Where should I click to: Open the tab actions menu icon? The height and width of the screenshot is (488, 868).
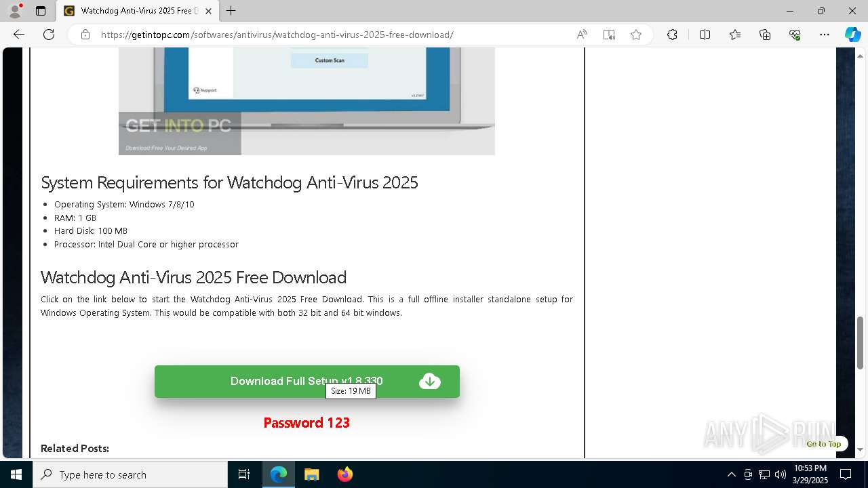pos(41,11)
